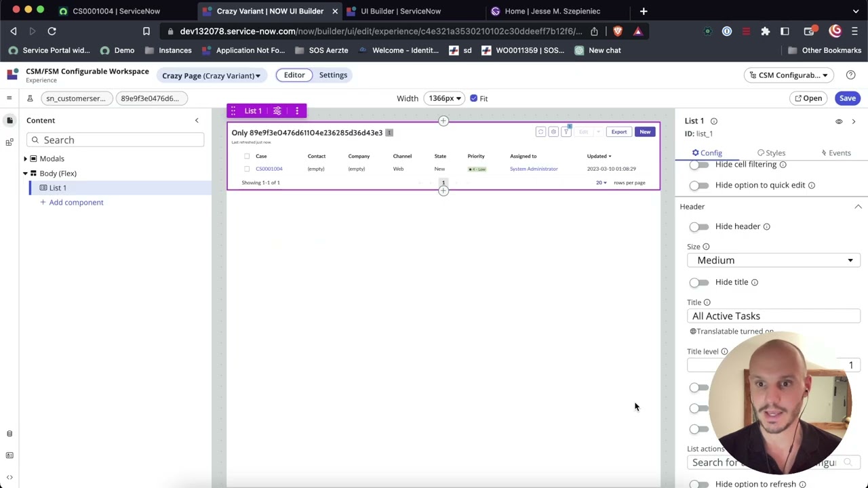Viewport: 868px width, 488px height.
Task: Toggle Hide cell filtering switch
Action: 698,165
